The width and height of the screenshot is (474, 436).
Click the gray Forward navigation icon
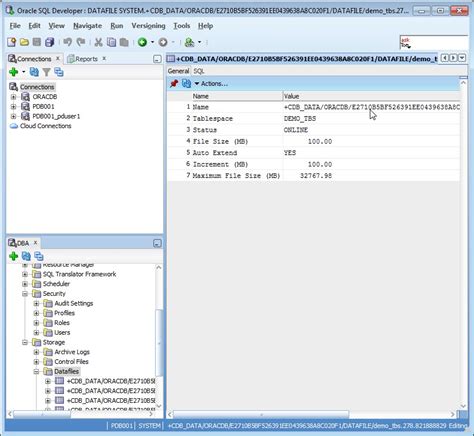point(163,42)
